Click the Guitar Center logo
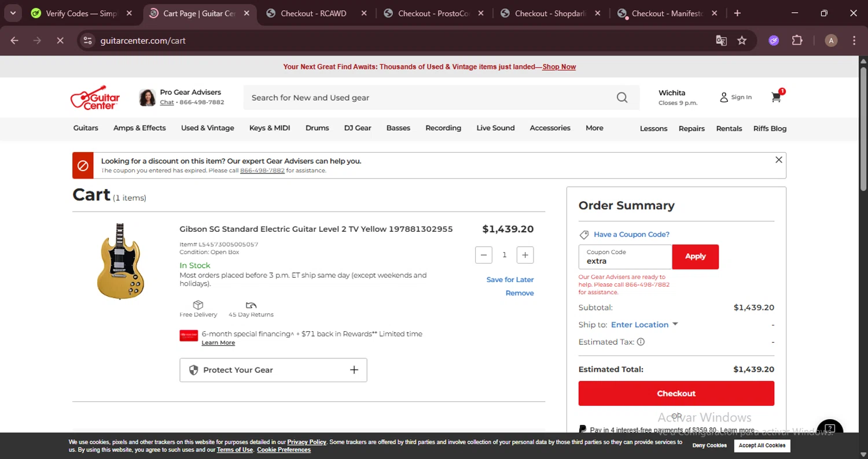868x459 pixels. pos(95,98)
